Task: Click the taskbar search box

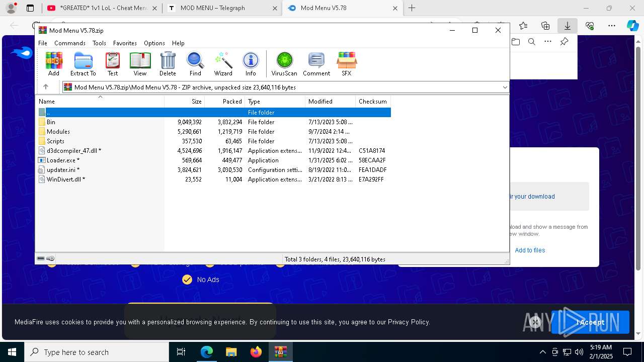Action: [97, 352]
